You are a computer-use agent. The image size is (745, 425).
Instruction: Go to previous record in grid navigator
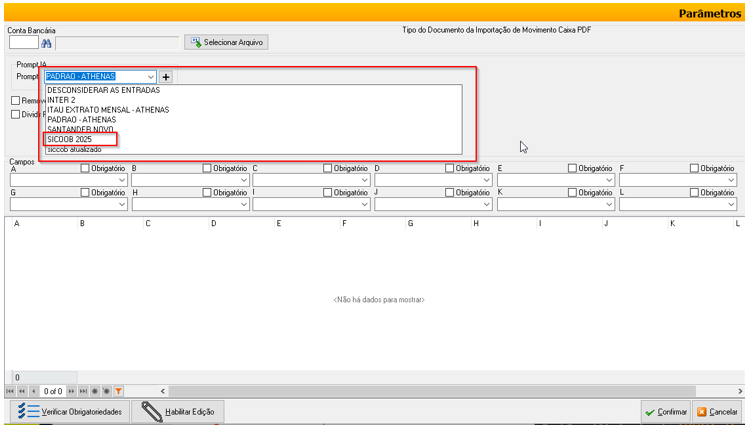click(x=34, y=390)
